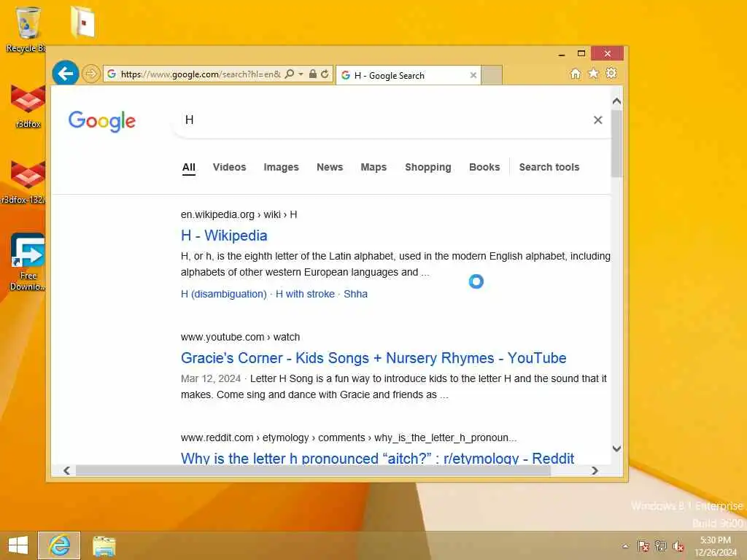Click the horizontal scrollbar left arrow
The image size is (747, 560).
(x=66, y=470)
